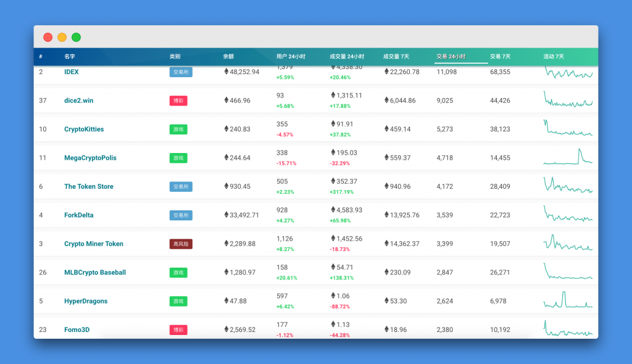Click HyperDragons' 游戏 category tag

click(x=178, y=300)
